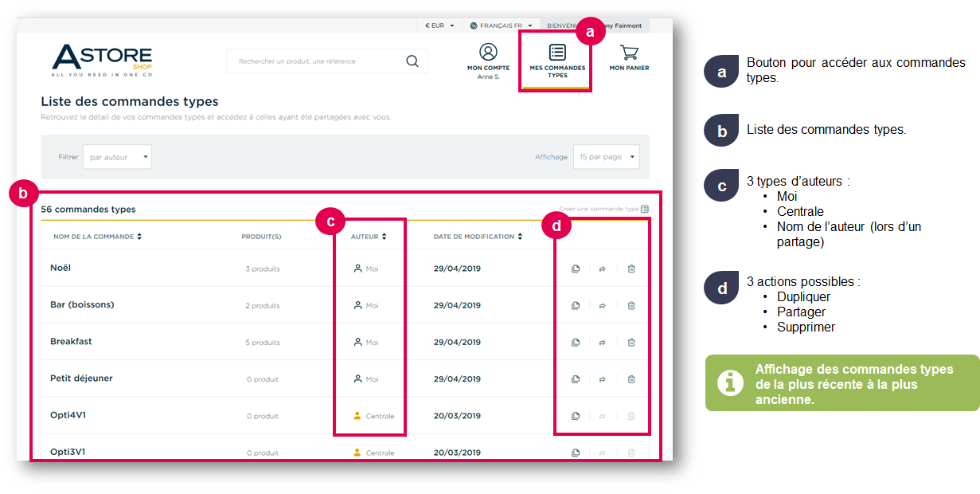The width and height of the screenshot is (980, 494).
Task: Open the Petit déjeuner order
Action: [x=81, y=378]
